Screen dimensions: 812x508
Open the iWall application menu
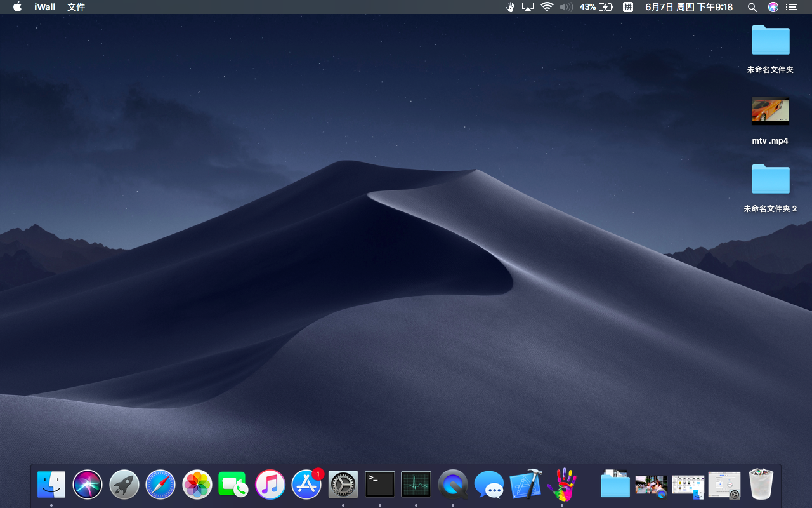(44, 7)
